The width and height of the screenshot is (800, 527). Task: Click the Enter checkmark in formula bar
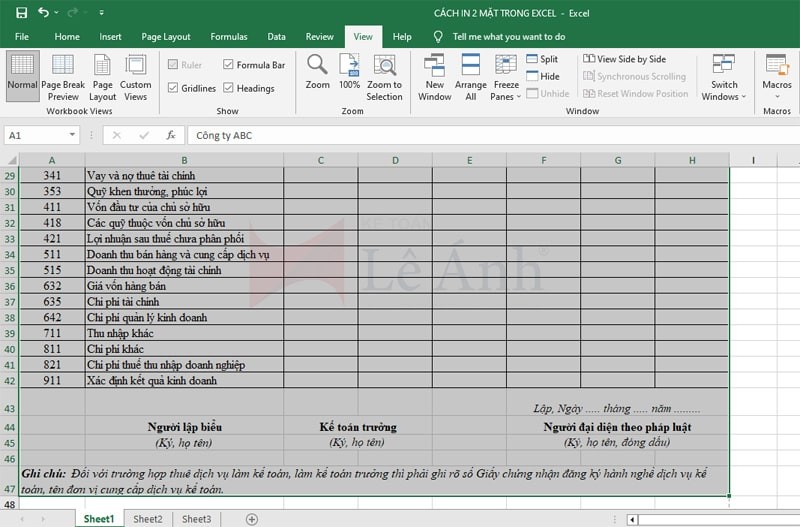pyautogui.click(x=144, y=135)
